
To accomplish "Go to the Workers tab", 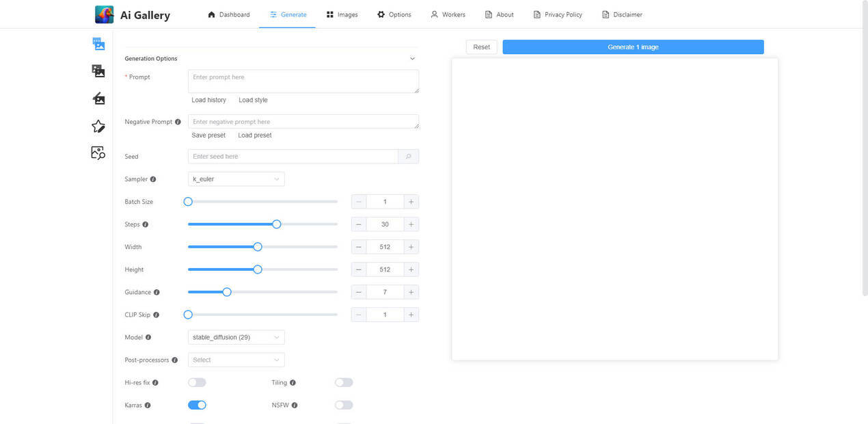I will pos(448,14).
